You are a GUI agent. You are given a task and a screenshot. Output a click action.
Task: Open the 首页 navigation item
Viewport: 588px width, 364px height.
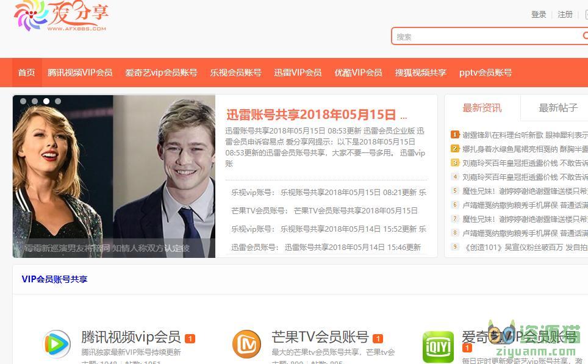pos(26,72)
